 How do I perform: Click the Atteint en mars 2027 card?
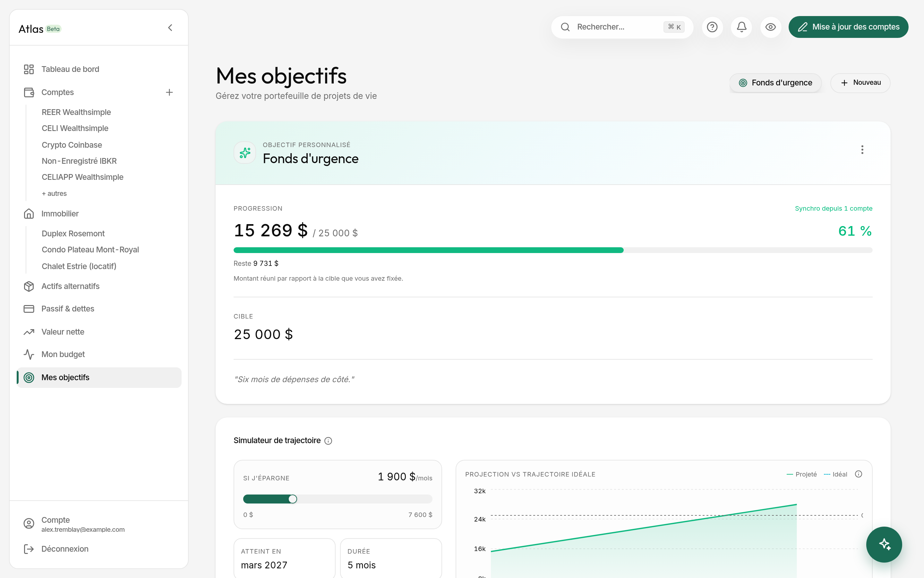285,558
